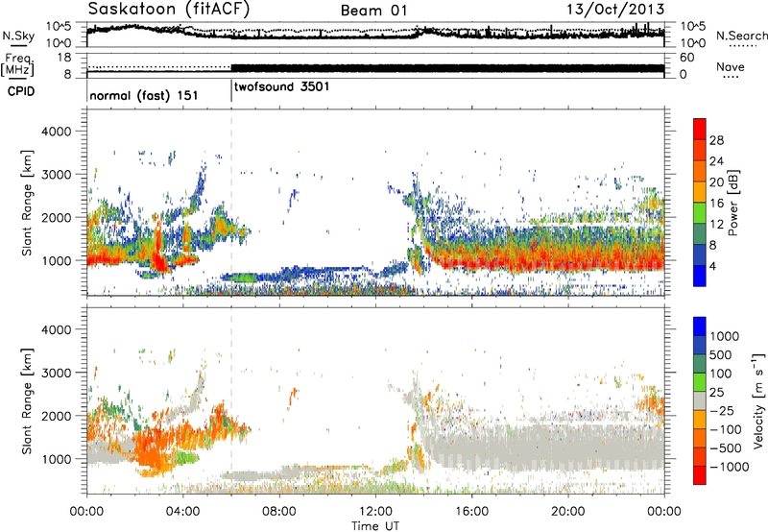768x532 pixels.
Task: Click the Velocity colorbar value '-25'
Action: pos(722,410)
